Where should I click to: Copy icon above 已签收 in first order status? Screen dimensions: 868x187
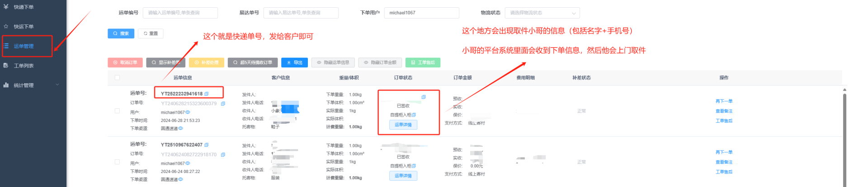pos(424,97)
